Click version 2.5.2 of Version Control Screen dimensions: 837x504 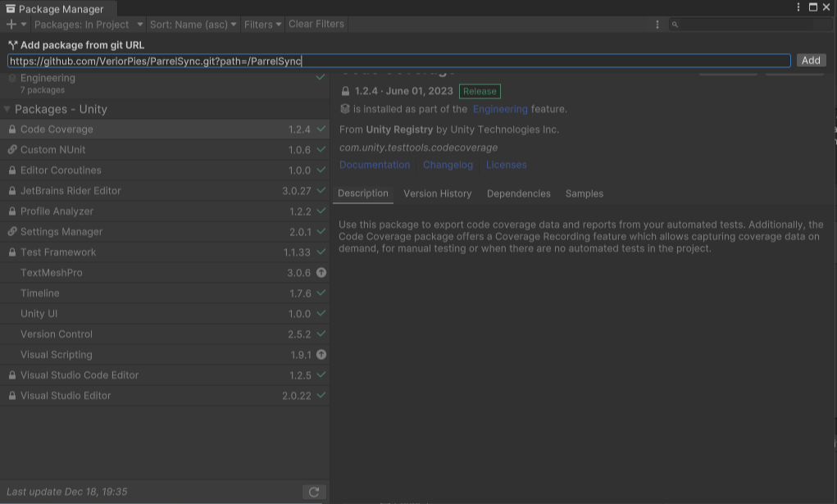(x=299, y=334)
